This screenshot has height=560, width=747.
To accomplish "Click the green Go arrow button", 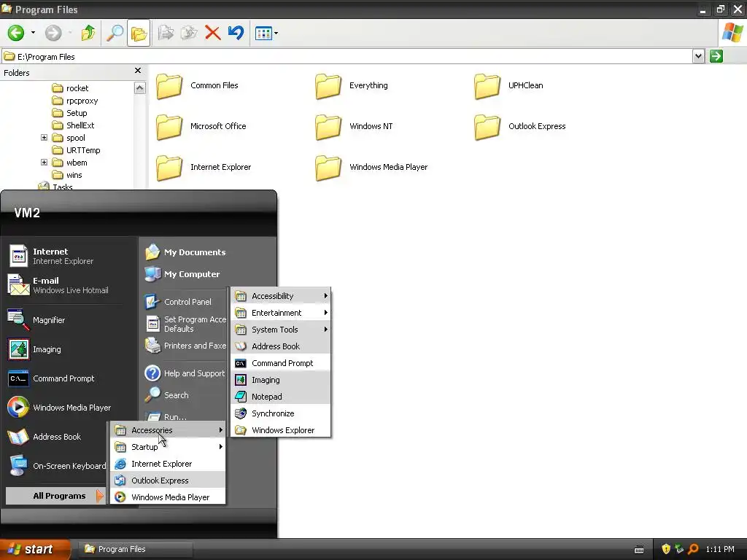I will 716,56.
